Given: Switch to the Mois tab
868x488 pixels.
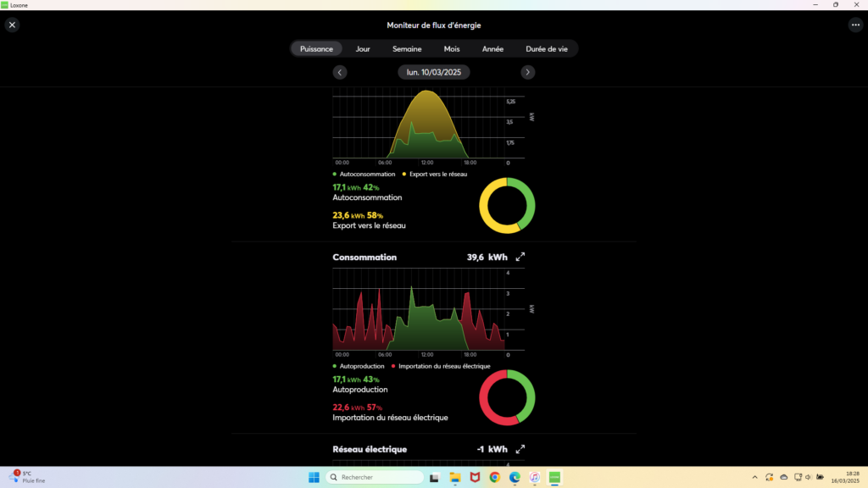Looking at the screenshot, I should [452, 49].
